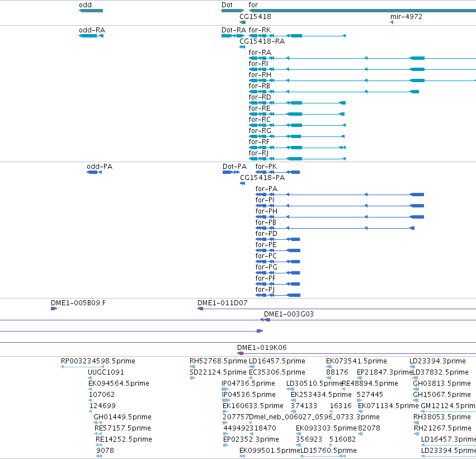The height and width of the screenshot is (459, 476).
Task: Click the EK094564.5prime EST label
Action: coord(119,384)
